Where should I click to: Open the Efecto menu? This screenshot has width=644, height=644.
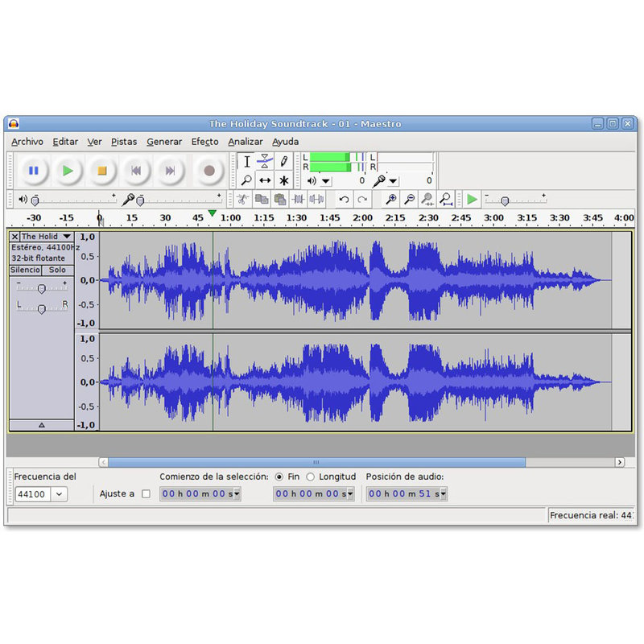click(204, 141)
